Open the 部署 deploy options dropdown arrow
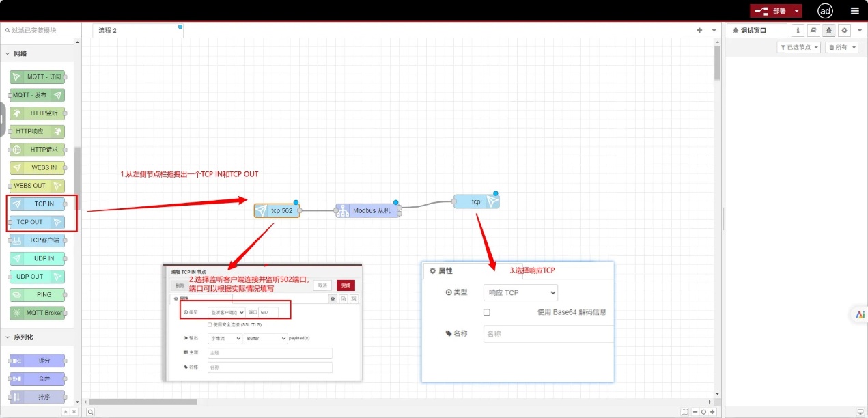The height and width of the screenshot is (418, 868). [796, 11]
